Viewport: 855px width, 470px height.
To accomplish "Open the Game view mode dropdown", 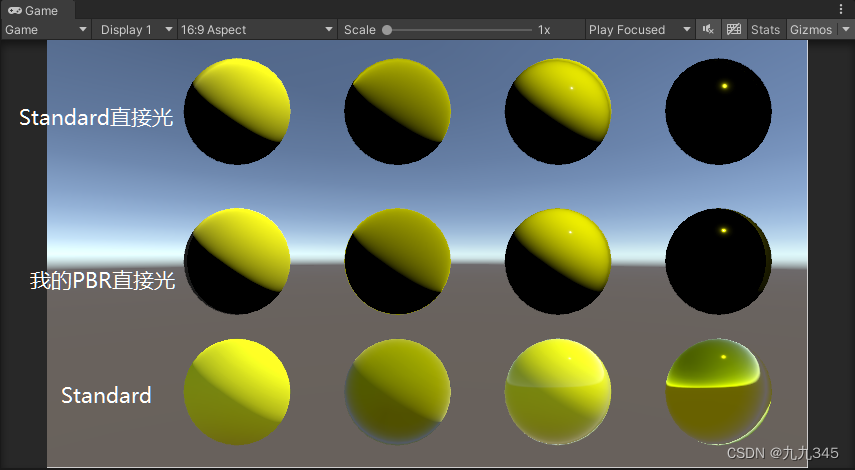I will pos(46,29).
